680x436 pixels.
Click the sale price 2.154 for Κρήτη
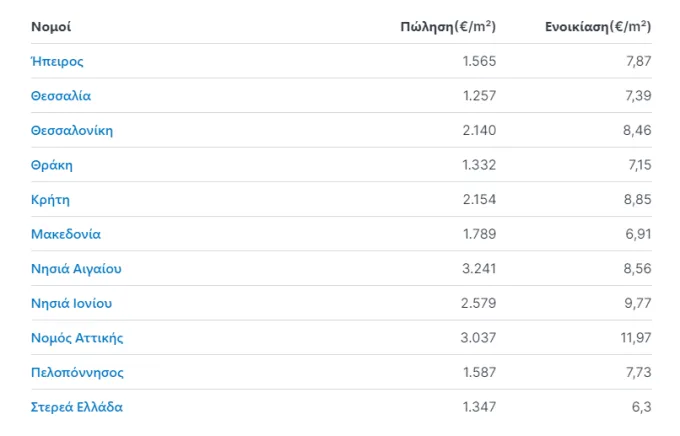click(479, 200)
